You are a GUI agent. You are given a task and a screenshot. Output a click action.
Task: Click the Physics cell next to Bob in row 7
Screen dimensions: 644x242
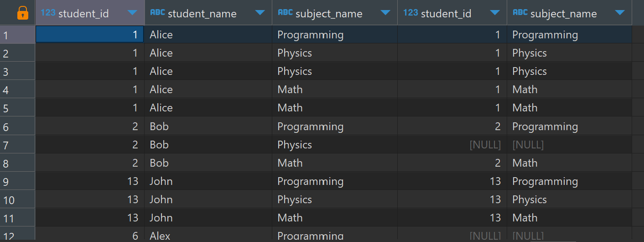335,145
